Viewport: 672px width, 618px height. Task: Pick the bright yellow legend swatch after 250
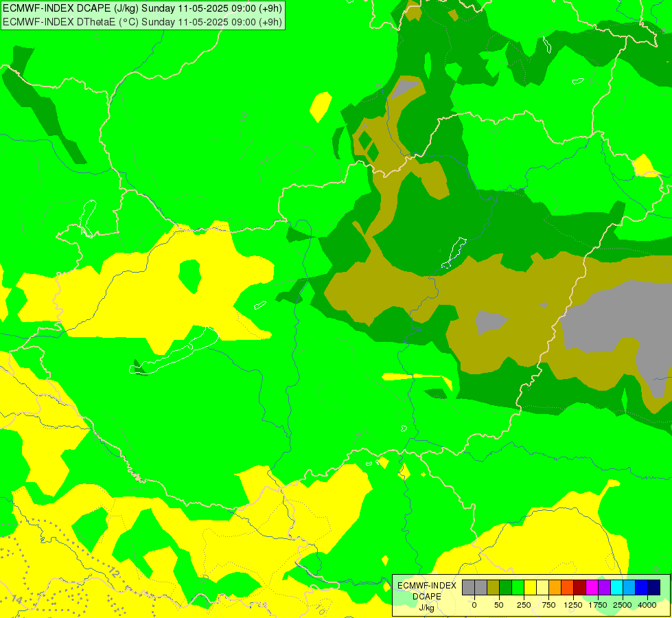click(530, 587)
